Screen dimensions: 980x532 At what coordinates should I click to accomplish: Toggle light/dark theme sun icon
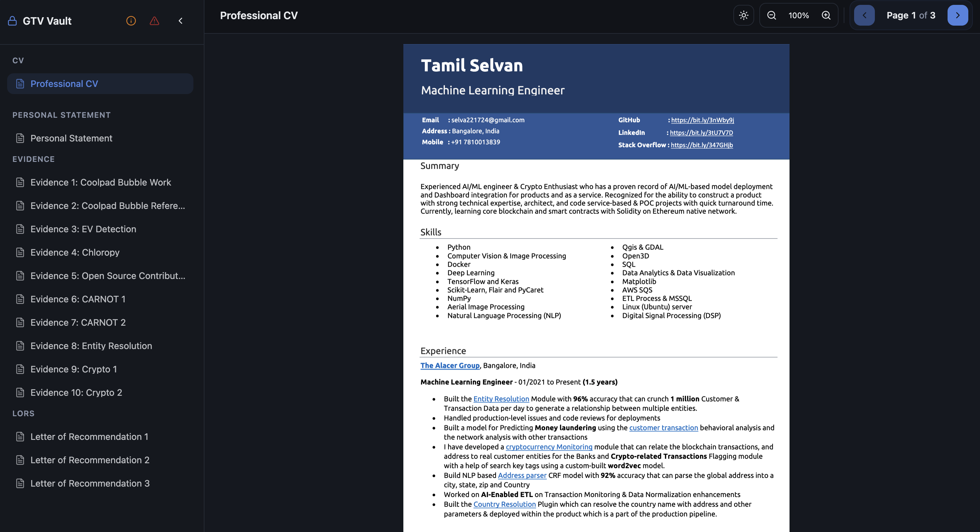[743, 15]
